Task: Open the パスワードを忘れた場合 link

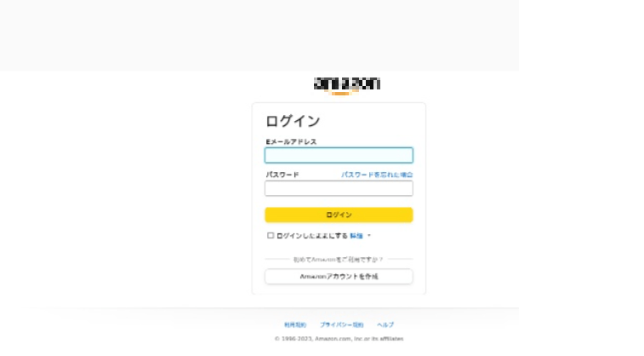Action: pyautogui.click(x=377, y=175)
